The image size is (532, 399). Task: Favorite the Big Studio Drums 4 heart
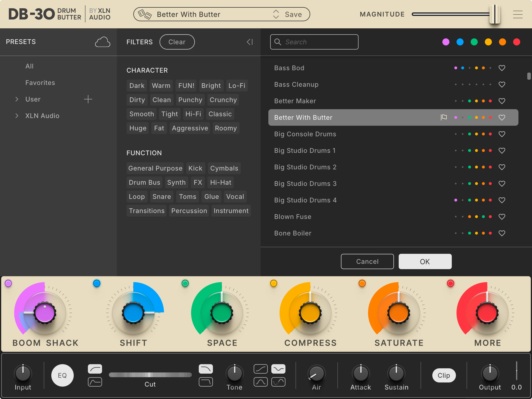(502, 200)
